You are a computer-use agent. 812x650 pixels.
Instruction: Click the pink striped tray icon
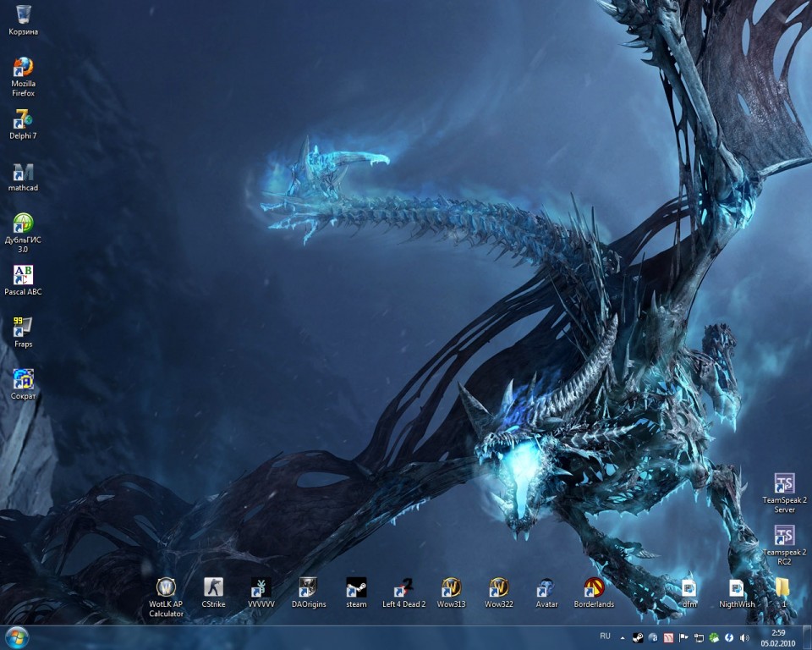[x=668, y=638]
